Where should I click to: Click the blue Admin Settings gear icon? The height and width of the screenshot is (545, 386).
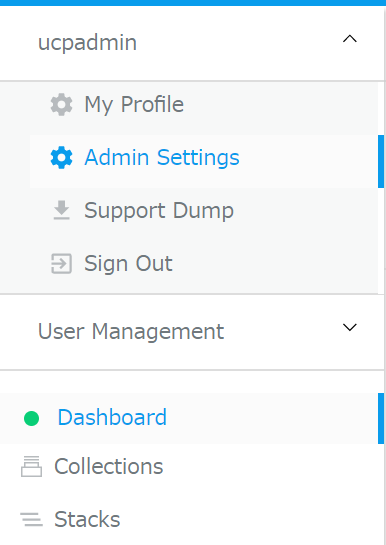[x=61, y=157]
